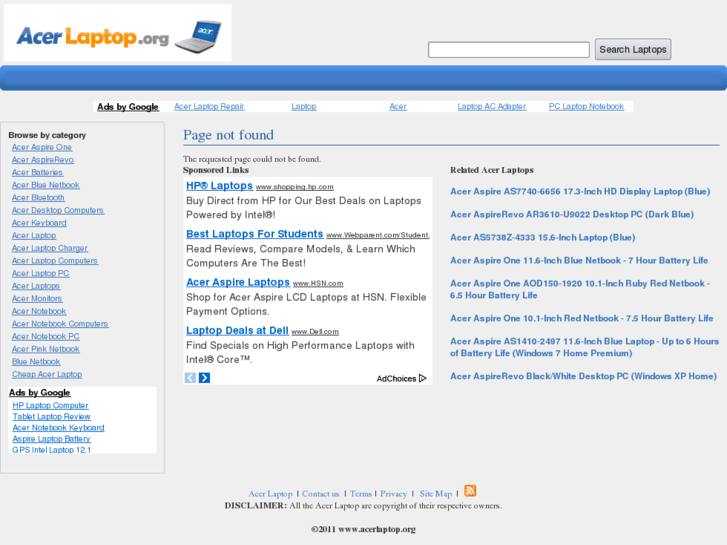
Task: Open Aspire Laptop Battery sidebar ad
Action: click(51, 439)
